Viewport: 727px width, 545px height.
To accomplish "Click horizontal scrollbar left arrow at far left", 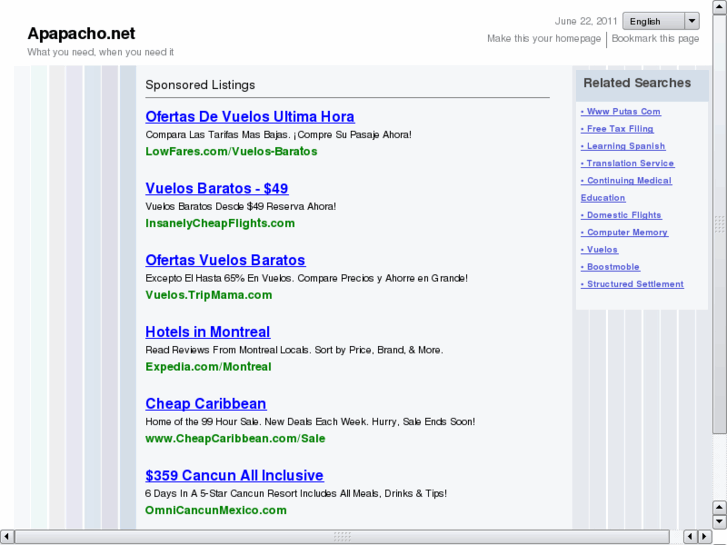I will point(6,537).
